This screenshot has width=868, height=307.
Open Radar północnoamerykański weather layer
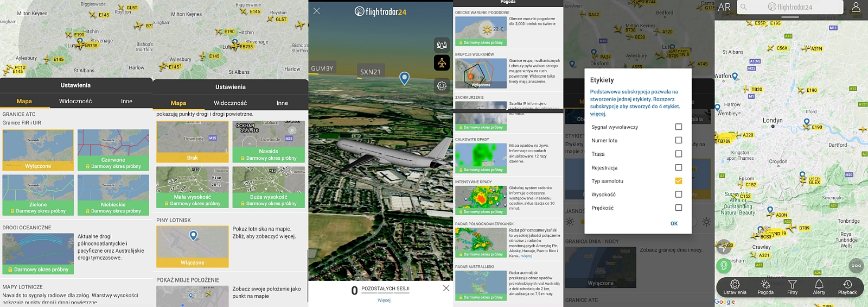[481, 242]
